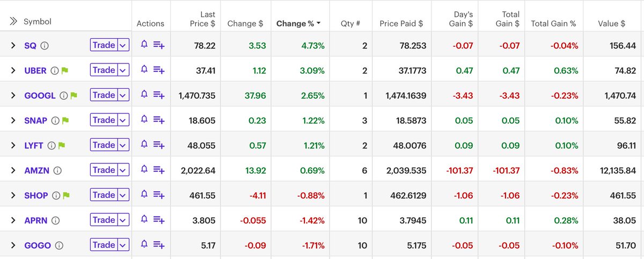Viewport: 644px width, 259px height.
Task: Click the Trade button for SHOP
Action: [x=104, y=195]
